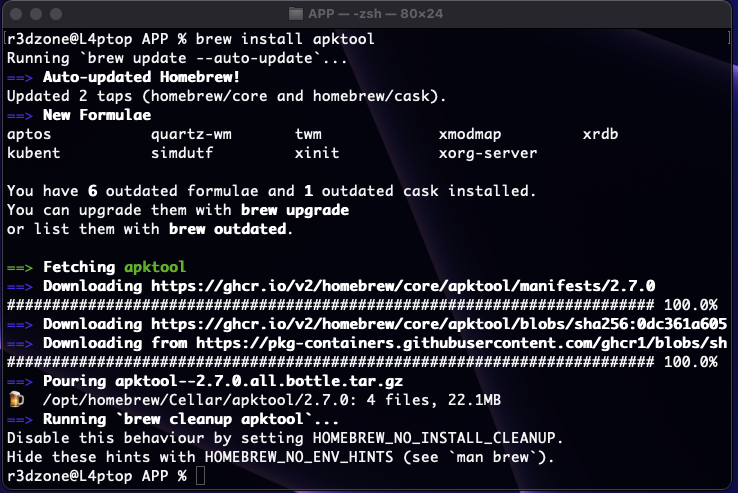Click the 'Running `brew update --auto-update`' line
The image size is (738, 493).
click(177, 58)
